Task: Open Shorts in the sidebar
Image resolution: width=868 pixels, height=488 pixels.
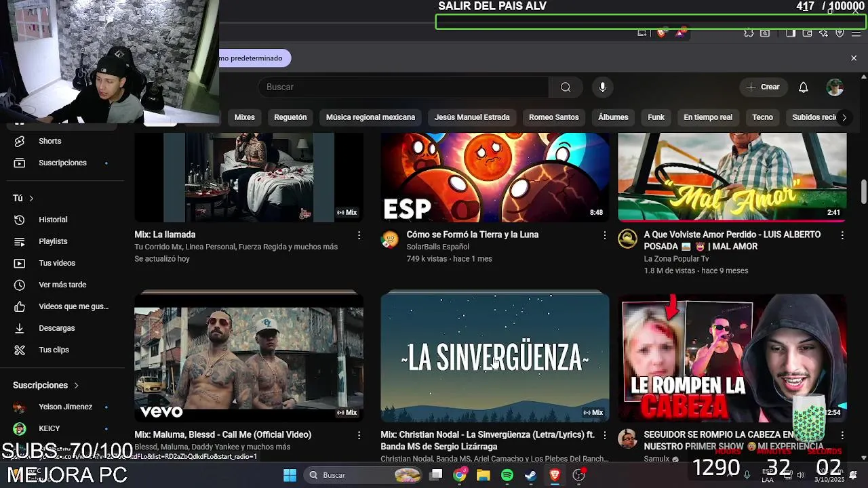Action: click(62, 141)
